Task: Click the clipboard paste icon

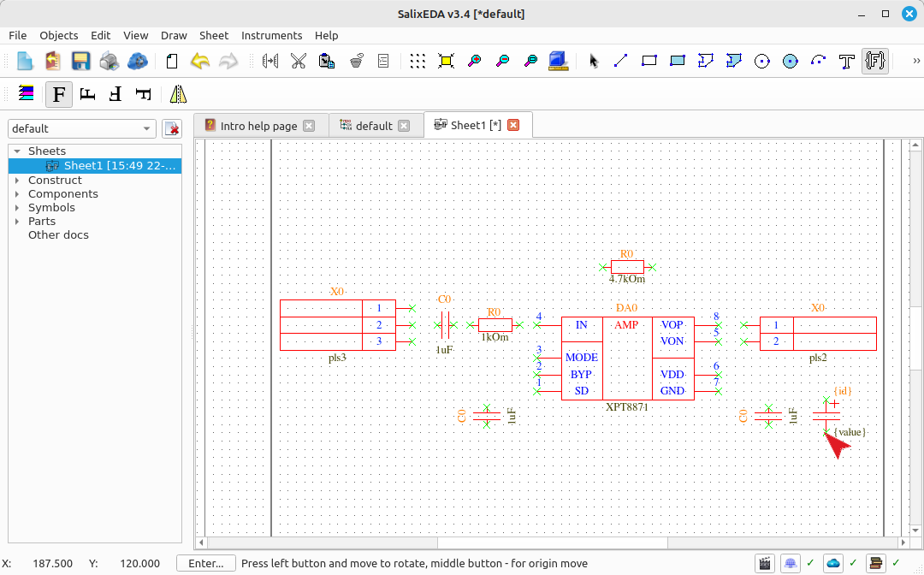Action: [x=327, y=61]
